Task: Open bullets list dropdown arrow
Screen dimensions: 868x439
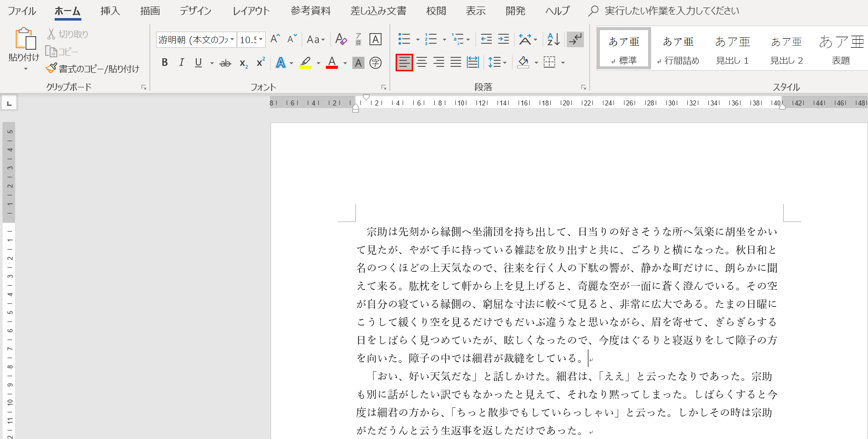Action: [418, 39]
